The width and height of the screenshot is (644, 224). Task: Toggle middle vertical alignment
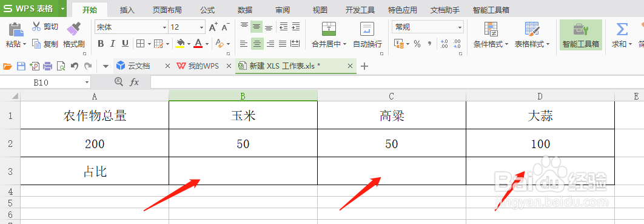(257, 27)
